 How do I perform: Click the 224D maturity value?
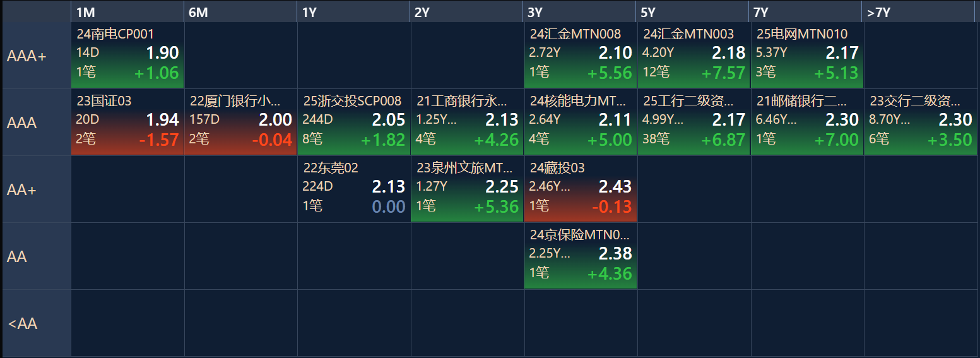point(318,187)
